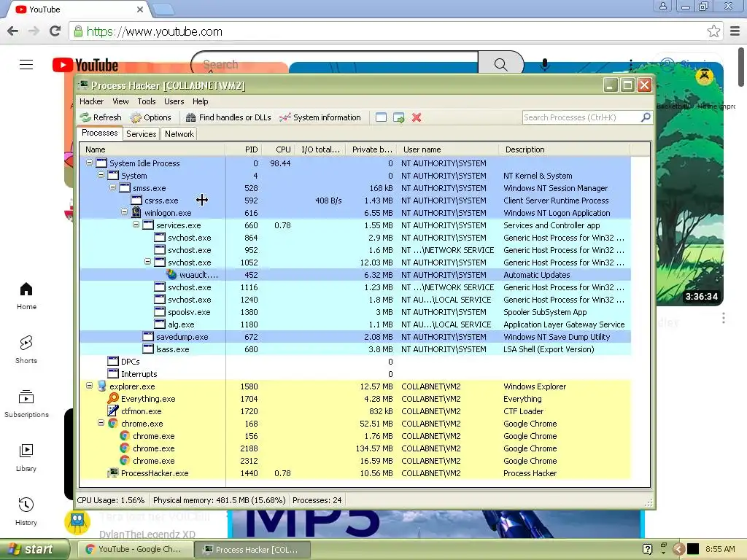Switch to the Network tab
The height and width of the screenshot is (560, 747).
click(179, 134)
